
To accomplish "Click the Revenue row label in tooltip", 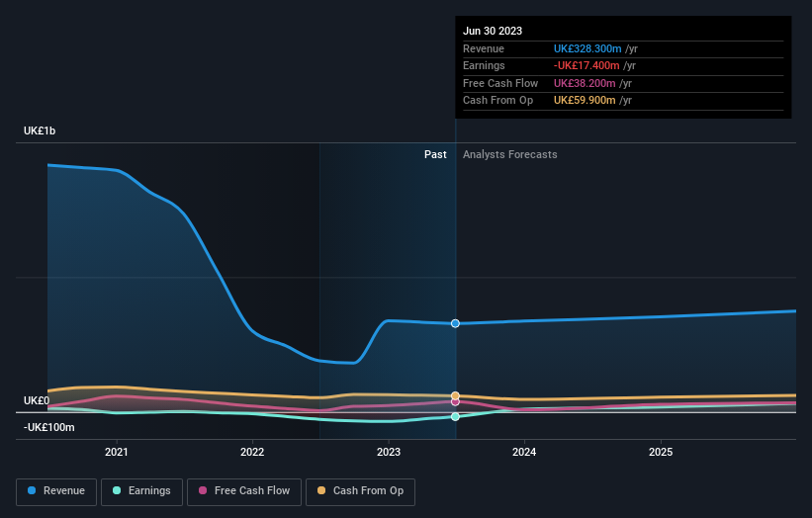I will click(484, 48).
